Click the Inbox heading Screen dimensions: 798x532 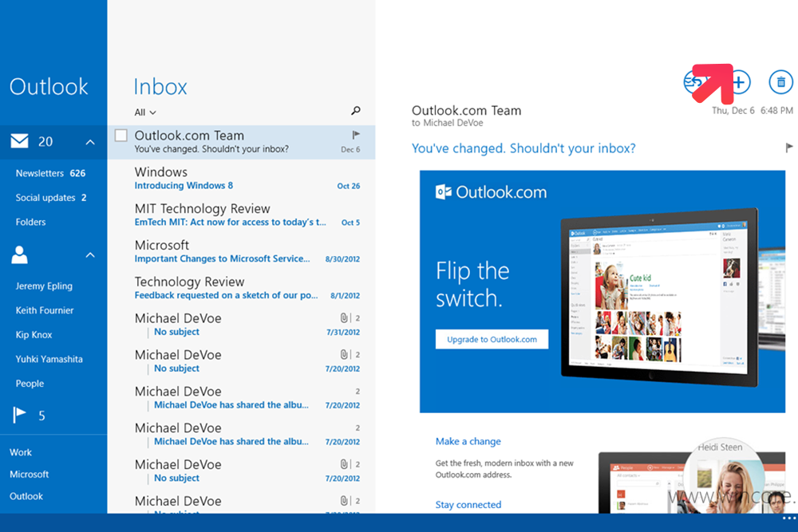pyautogui.click(x=160, y=86)
